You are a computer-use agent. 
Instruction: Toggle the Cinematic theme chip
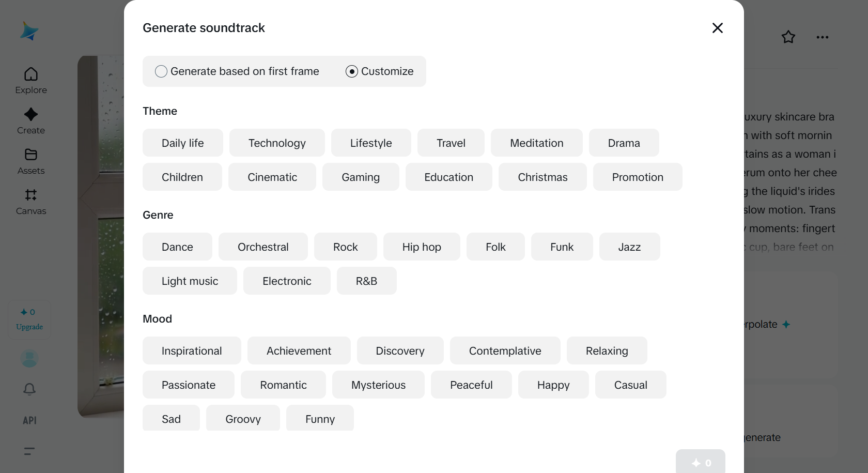coord(272,177)
